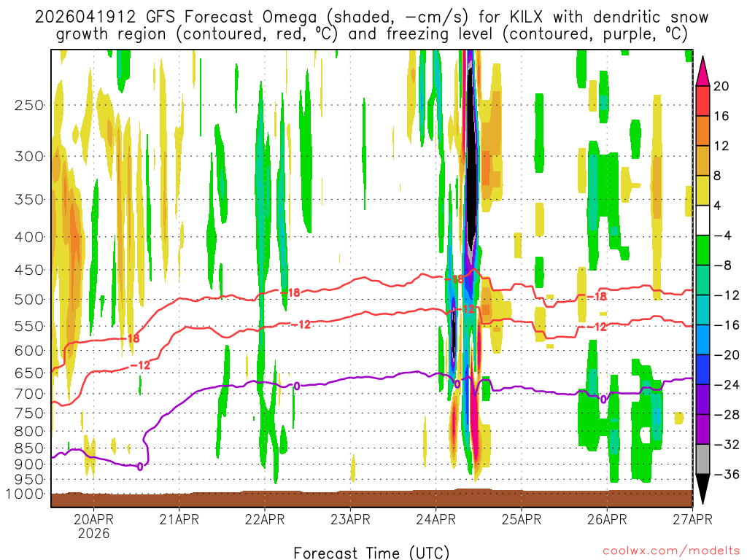Click the 400 pressure level label
747x560 pixels.
(x=29, y=237)
